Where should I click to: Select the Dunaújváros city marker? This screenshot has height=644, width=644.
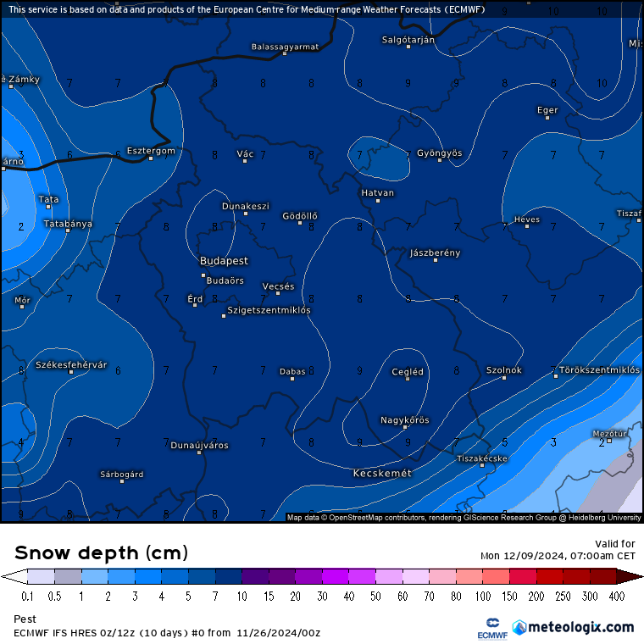200,452
